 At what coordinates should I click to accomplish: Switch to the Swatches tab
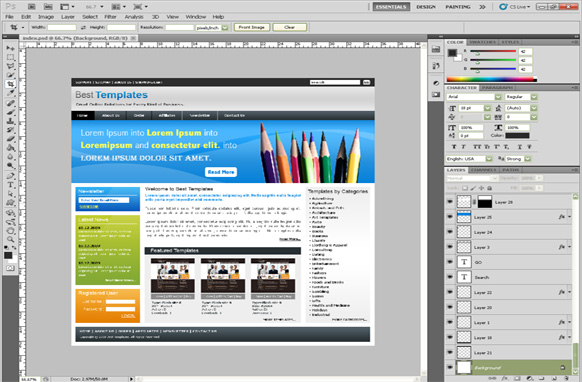[482, 42]
